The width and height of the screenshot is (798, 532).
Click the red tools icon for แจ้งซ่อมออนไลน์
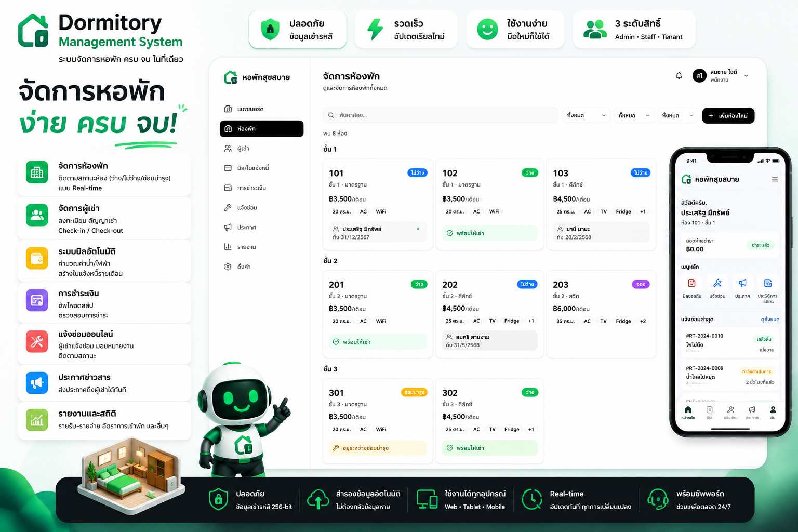click(37, 341)
